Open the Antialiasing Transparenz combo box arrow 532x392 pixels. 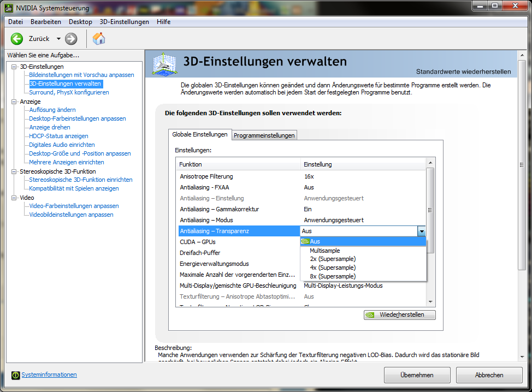click(x=421, y=231)
